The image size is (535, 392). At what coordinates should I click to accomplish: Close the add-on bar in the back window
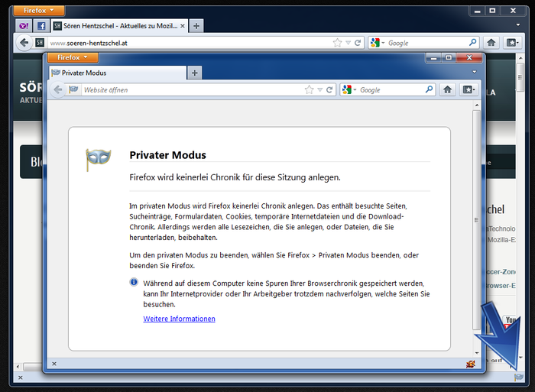click(21, 377)
